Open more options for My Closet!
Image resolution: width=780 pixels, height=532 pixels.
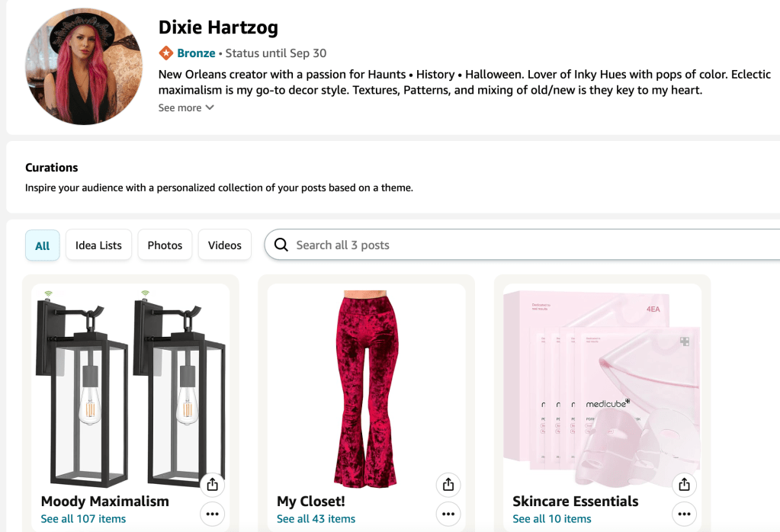click(448, 514)
